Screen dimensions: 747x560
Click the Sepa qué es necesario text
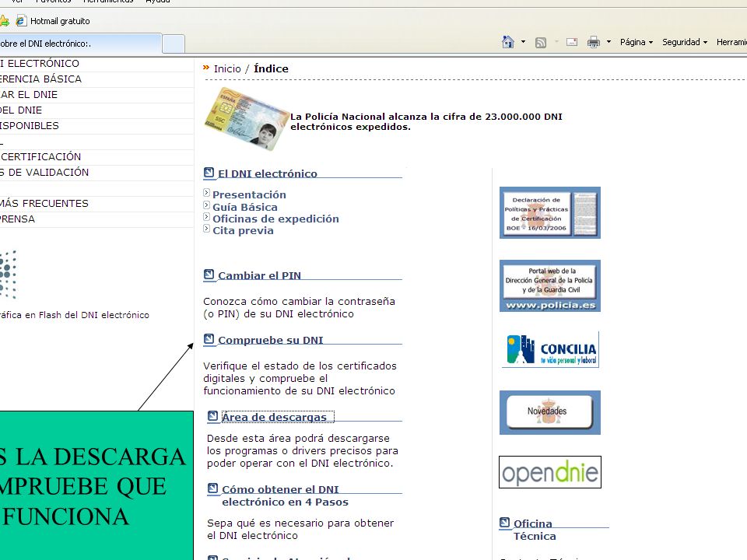pyautogui.click(x=300, y=529)
